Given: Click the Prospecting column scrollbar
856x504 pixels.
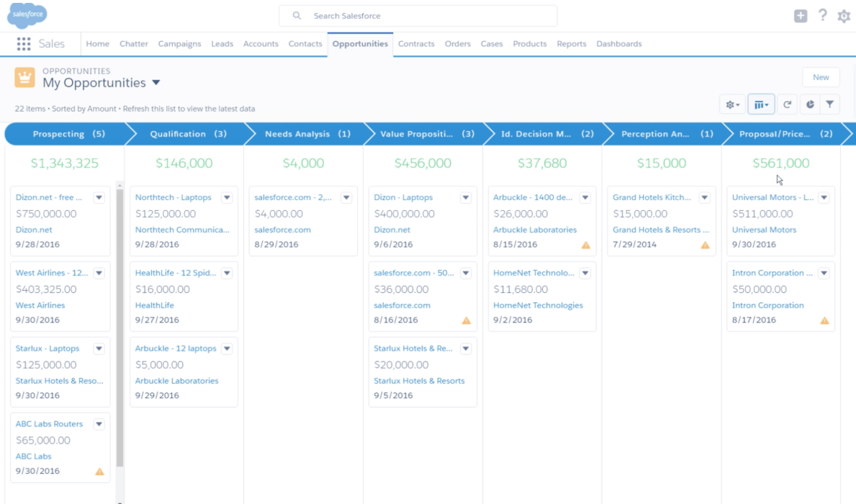Looking at the screenshot, I should pos(120,328).
